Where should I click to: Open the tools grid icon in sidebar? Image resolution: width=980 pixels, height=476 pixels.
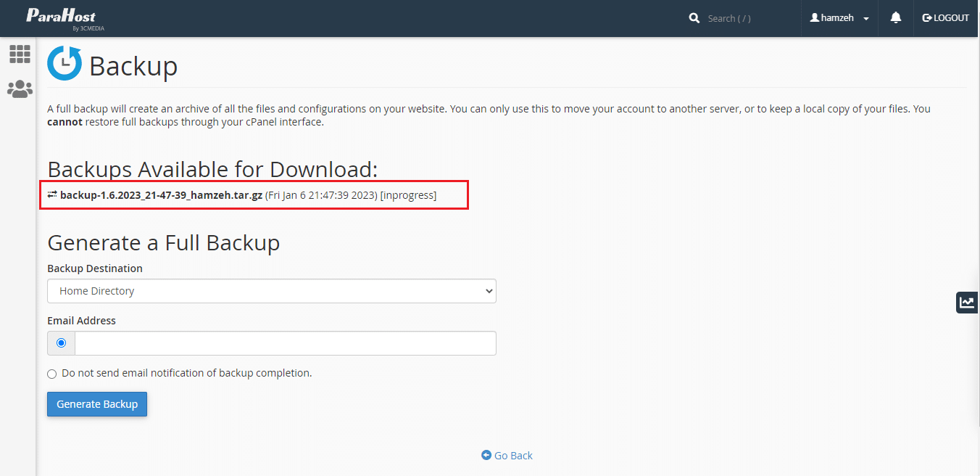[20, 54]
